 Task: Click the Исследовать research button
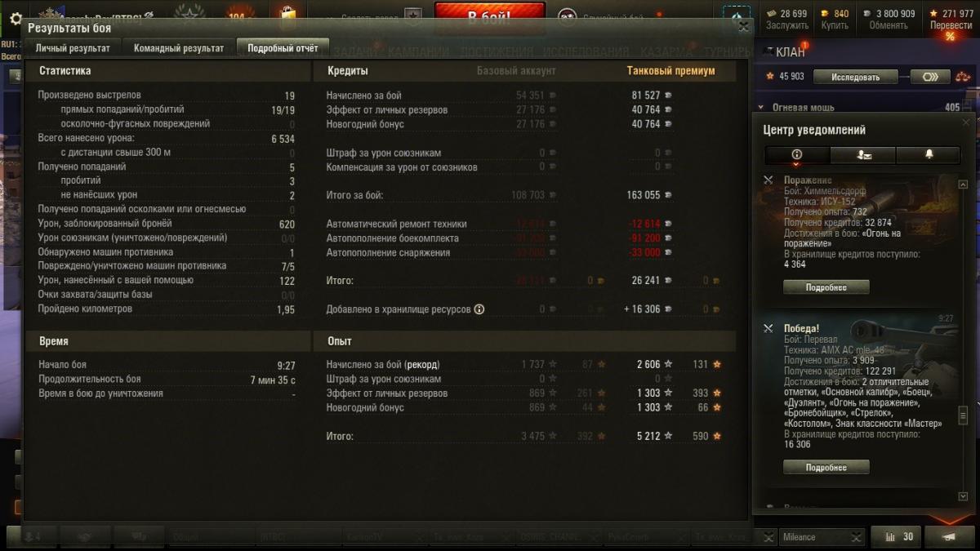[857, 77]
